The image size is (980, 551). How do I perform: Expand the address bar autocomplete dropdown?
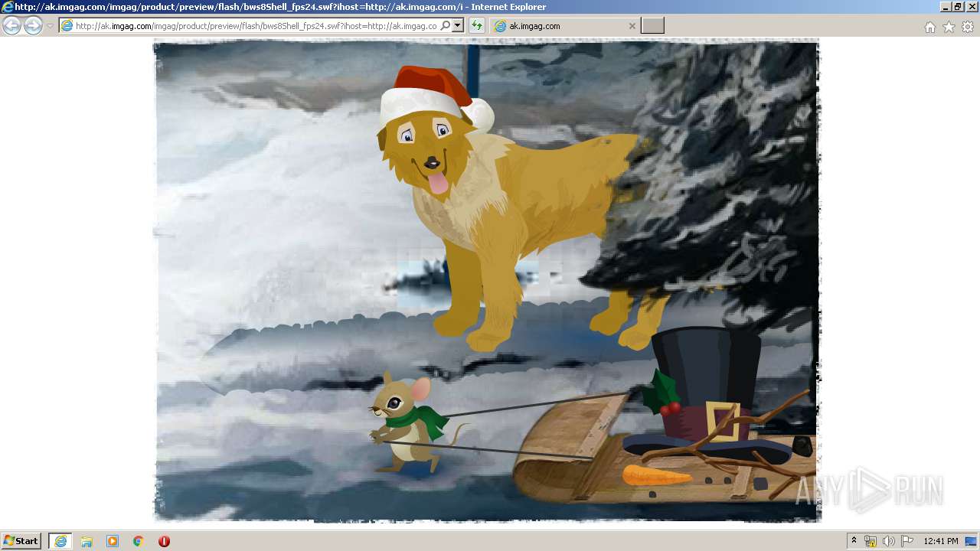tap(458, 26)
